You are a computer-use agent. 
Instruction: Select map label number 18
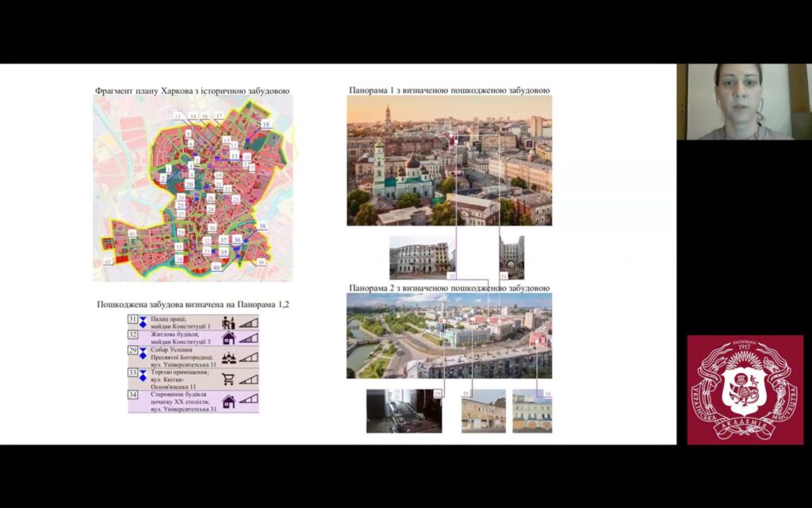(x=266, y=125)
